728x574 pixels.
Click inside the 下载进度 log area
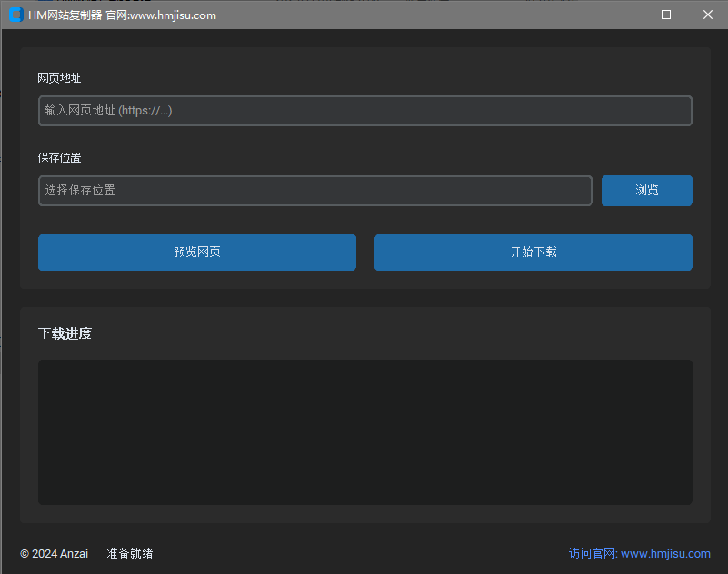tap(365, 432)
